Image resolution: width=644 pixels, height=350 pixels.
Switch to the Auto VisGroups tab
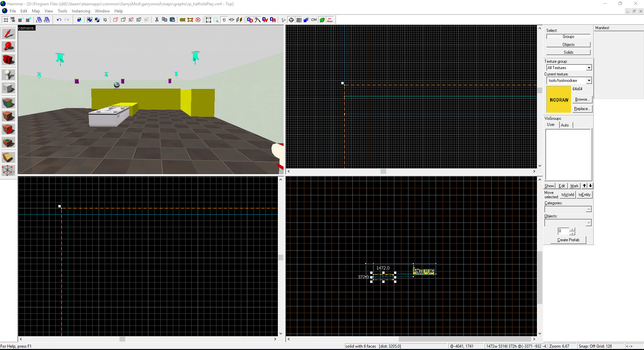coord(565,125)
